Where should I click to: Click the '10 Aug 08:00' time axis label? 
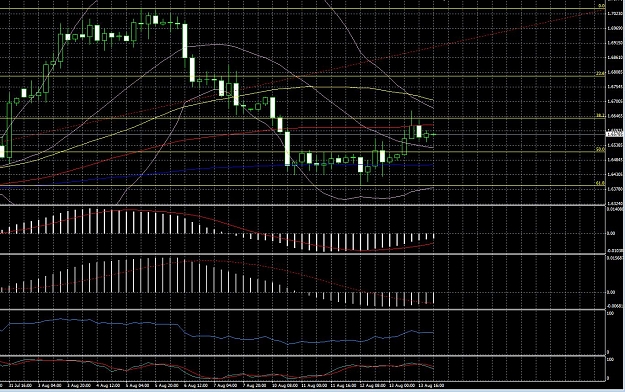click(x=285, y=386)
